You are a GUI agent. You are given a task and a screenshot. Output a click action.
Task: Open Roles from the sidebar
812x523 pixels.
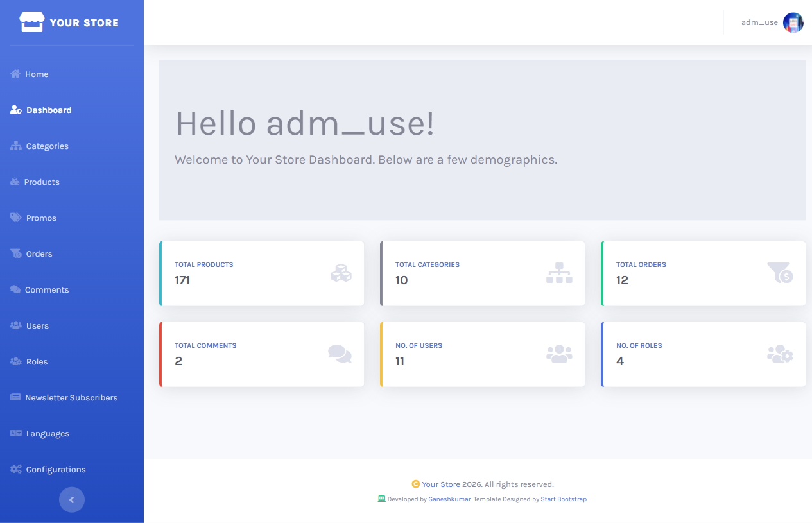coord(72,361)
